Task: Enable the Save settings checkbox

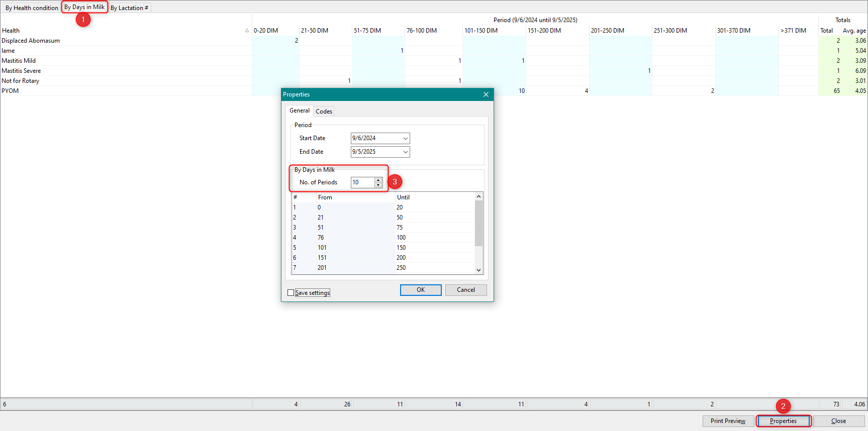Action: coord(291,293)
